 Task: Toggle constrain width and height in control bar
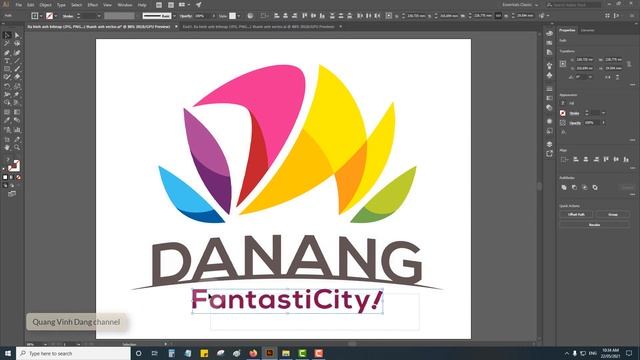tap(498, 16)
